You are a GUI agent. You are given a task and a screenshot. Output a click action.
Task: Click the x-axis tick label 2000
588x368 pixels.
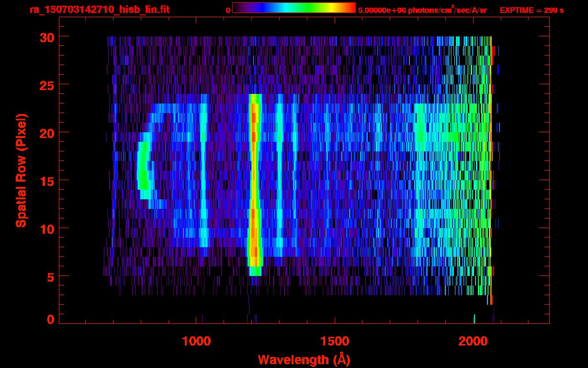(x=473, y=341)
